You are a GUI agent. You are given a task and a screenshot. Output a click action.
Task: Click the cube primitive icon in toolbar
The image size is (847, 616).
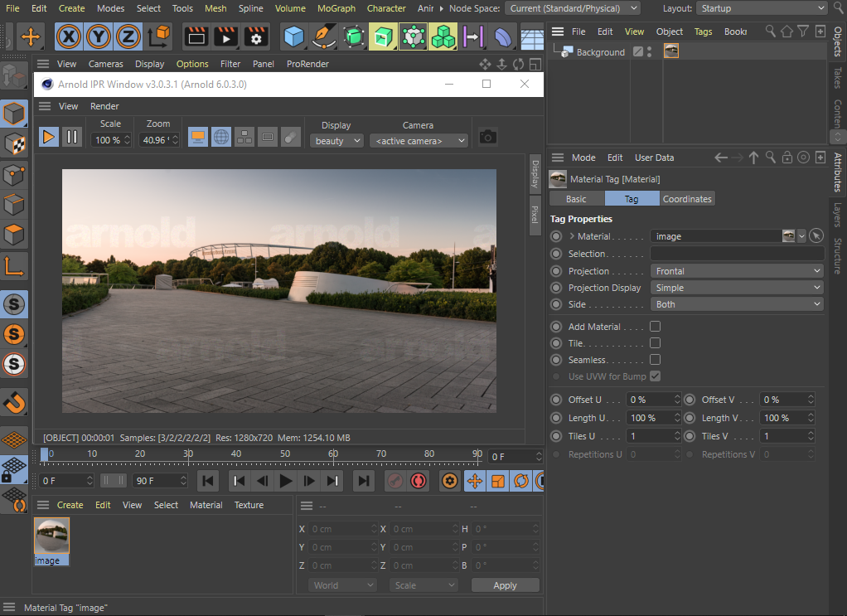click(x=293, y=36)
